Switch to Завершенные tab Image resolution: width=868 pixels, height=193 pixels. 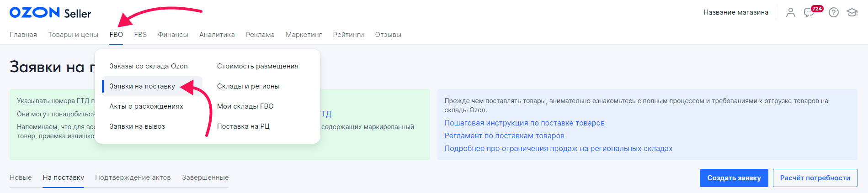click(205, 177)
